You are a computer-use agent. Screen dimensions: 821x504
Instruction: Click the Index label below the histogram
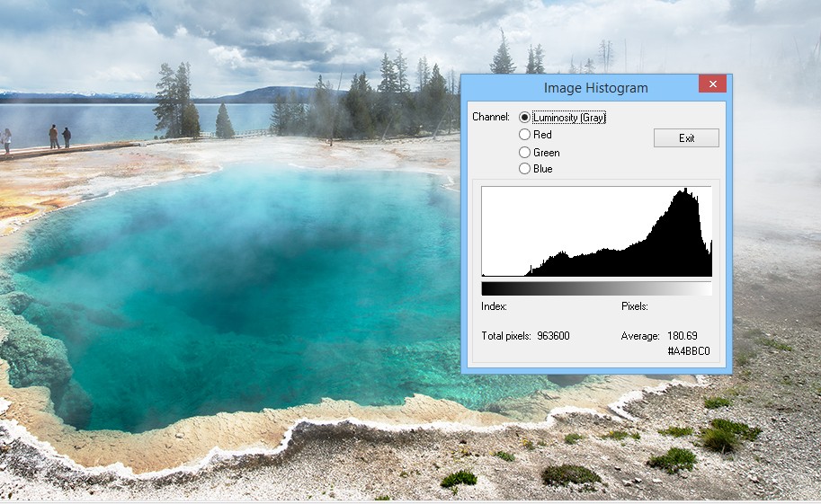pyautogui.click(x=494, y=307)
